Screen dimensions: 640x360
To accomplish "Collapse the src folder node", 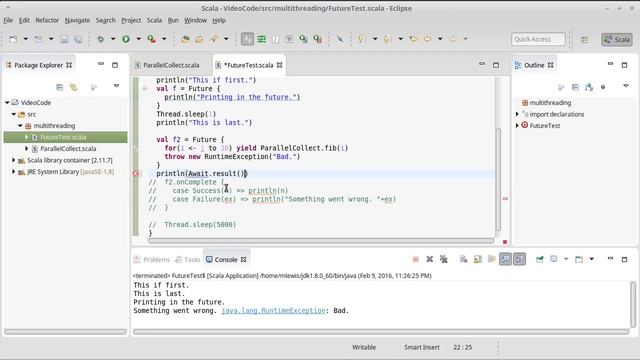I will (14, 114).
